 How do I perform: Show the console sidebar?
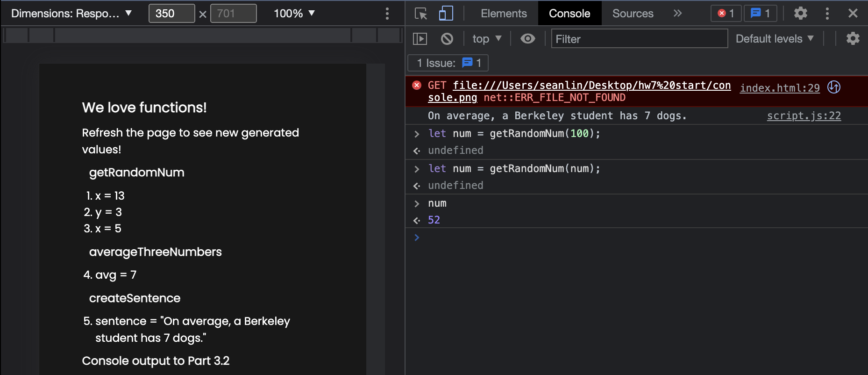pos(420,39)
